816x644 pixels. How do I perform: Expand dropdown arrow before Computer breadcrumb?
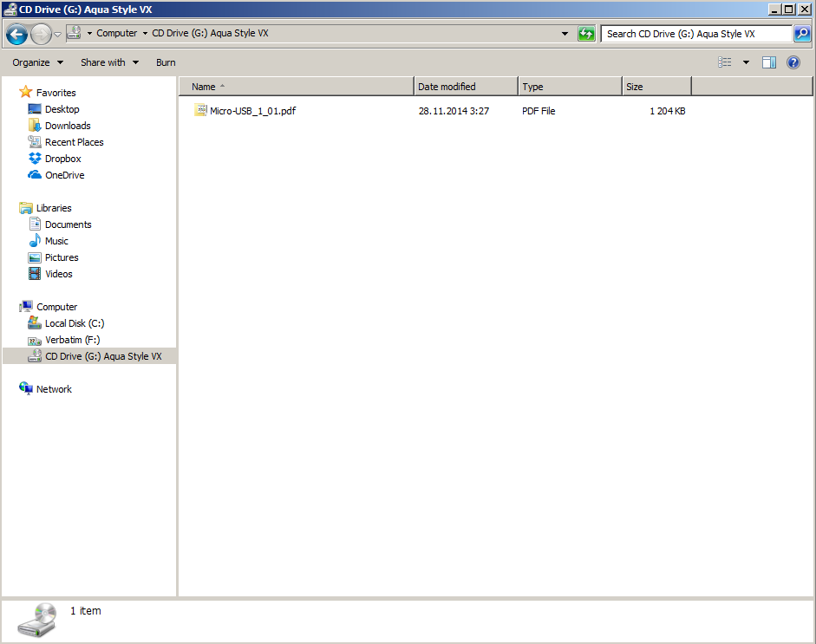click(x=89, y=33)
